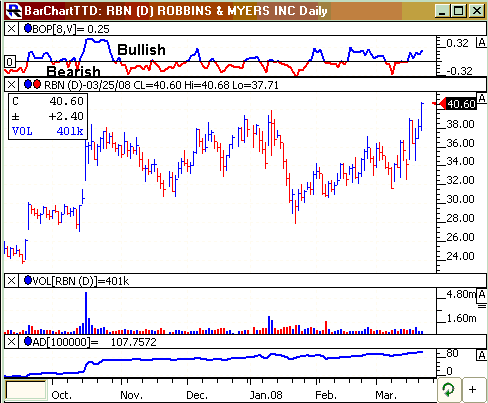
Task: Click the Feb. date axis label
Action: pos(326,395)
